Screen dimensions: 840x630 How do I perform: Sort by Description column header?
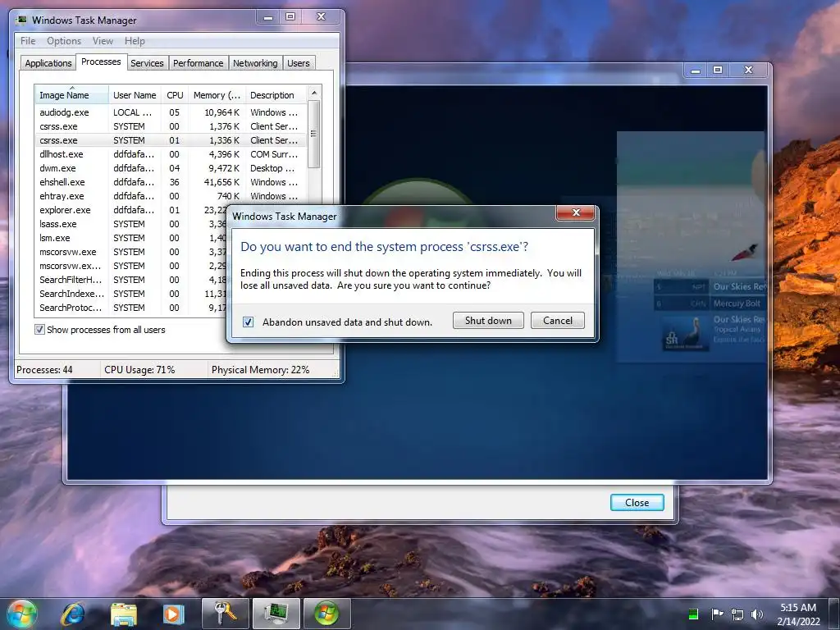tap(276, 95)
